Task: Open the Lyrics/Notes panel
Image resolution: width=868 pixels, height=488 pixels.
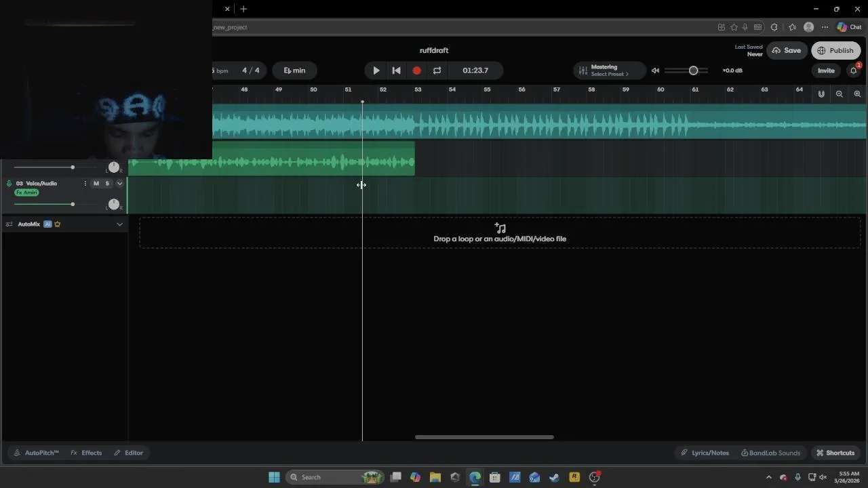Action: (705, 453)
